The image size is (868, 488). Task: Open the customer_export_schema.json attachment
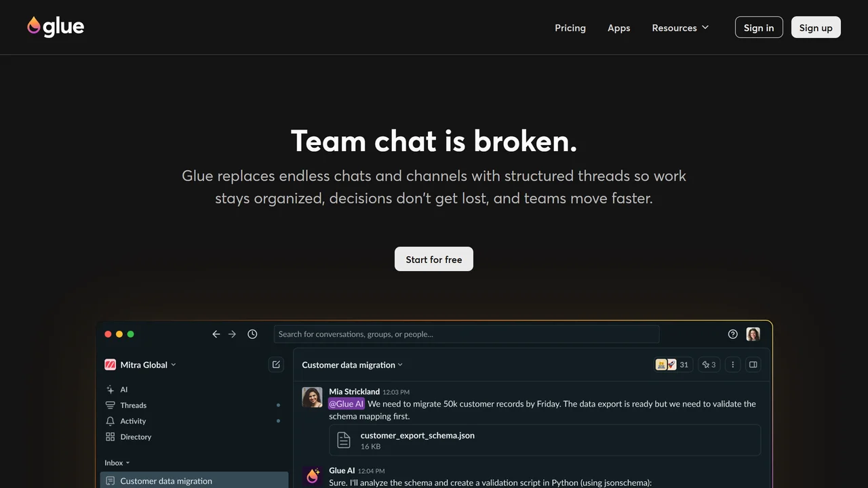pos(545,441)
